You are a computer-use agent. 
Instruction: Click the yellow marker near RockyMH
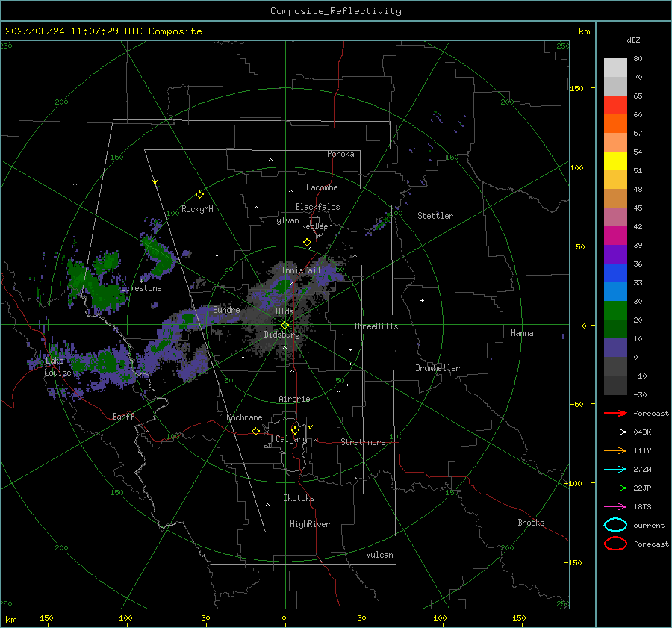pos(199,195)
